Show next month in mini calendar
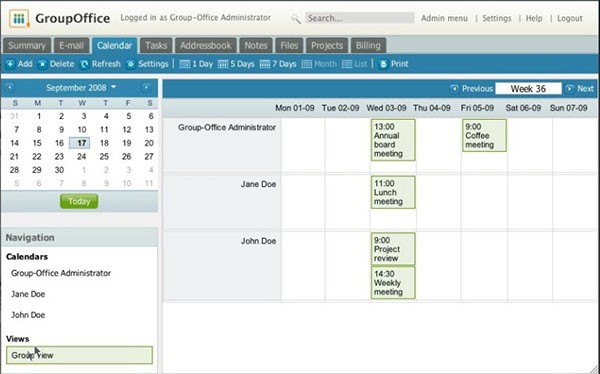The height and width of the screenshot is (374, 600). pyautogui.click(x=146, y=88)
